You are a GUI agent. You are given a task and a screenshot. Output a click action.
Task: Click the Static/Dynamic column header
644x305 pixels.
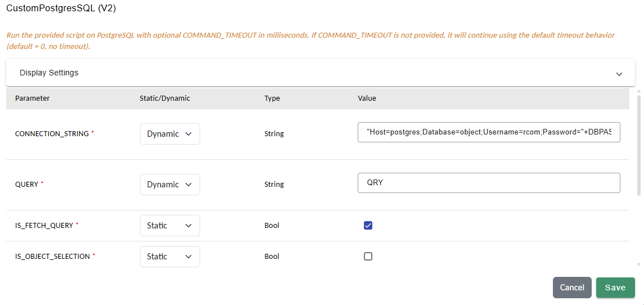point(165,98)
